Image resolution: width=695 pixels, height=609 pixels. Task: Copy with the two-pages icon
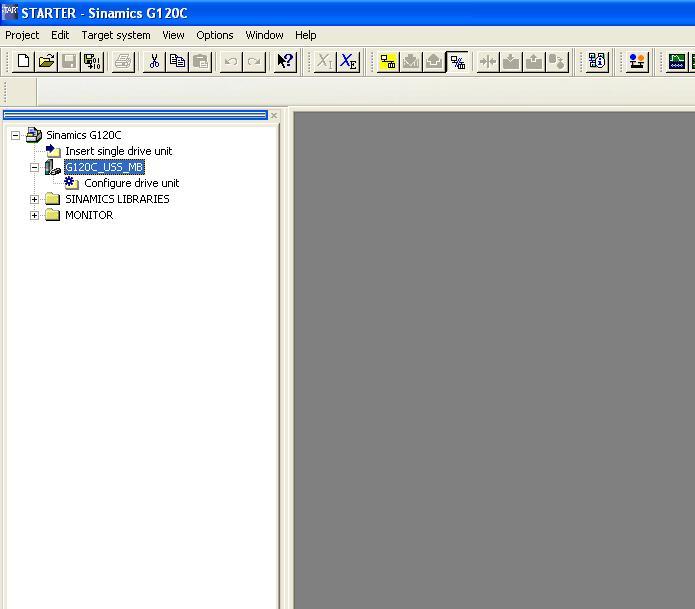(177, 61)
